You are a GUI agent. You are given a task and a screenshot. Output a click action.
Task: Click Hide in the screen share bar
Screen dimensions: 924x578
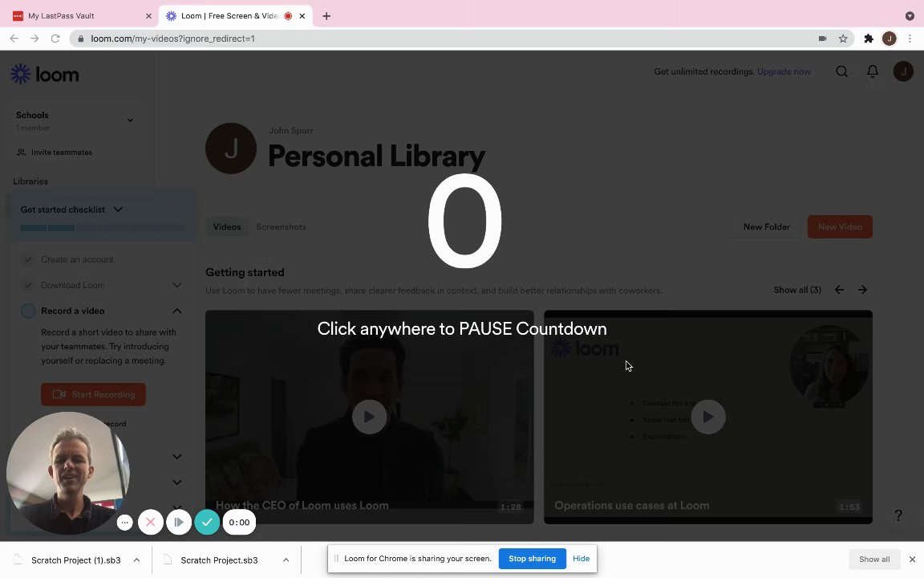581,559
